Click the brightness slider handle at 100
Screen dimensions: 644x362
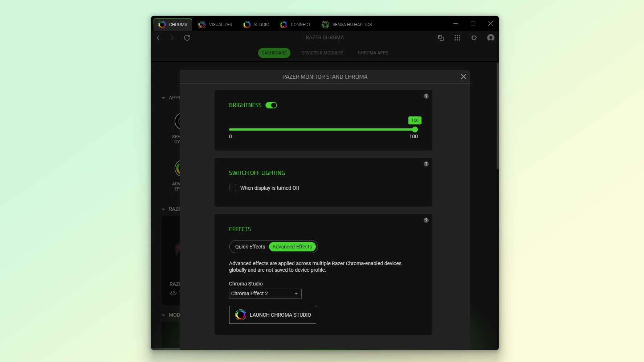[x=415, y=129]
